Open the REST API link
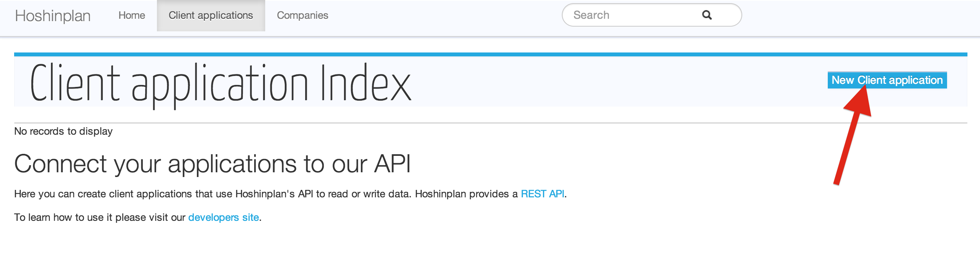 (543, 194)
